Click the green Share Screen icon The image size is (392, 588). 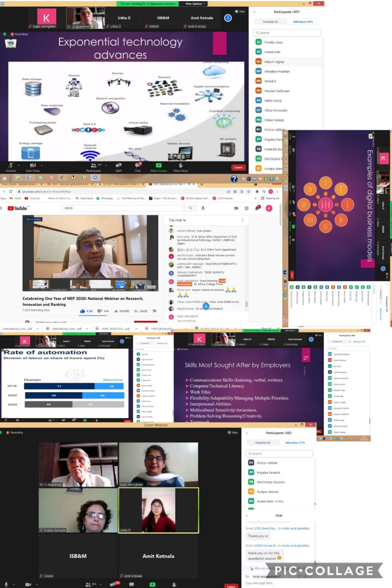point(158,166)
